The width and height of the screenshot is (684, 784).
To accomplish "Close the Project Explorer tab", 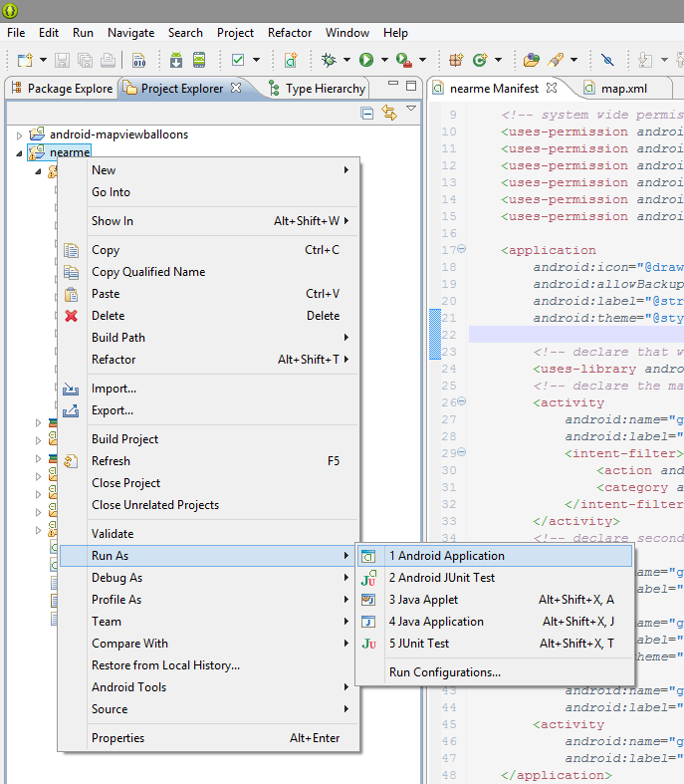I will [x=236, y=88].
